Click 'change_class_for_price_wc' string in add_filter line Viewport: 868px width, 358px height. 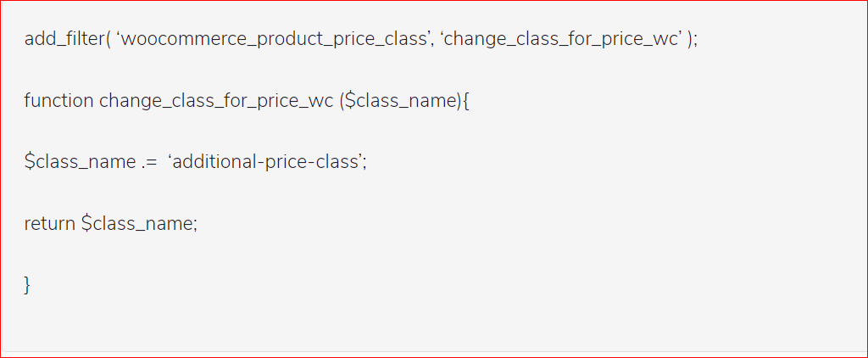(x=561, y=40)
